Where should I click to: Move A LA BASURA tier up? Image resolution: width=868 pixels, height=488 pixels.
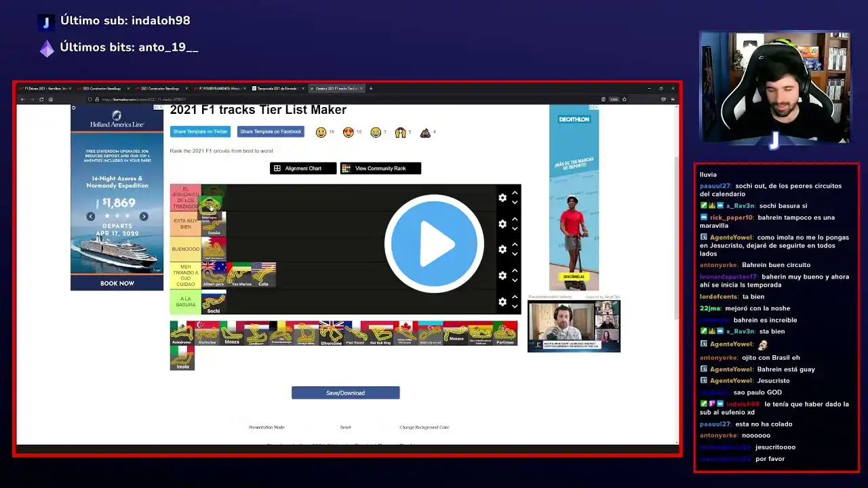click(515, 297)
